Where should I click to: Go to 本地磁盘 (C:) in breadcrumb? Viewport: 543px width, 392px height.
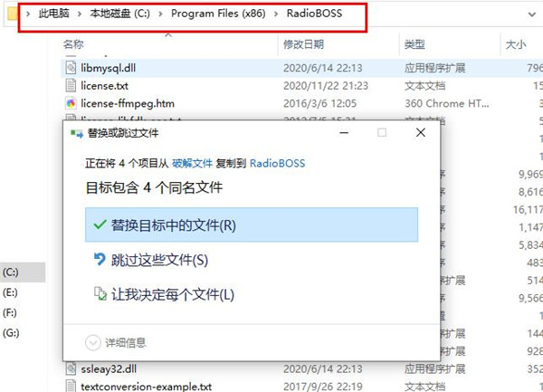click(119, 14)
